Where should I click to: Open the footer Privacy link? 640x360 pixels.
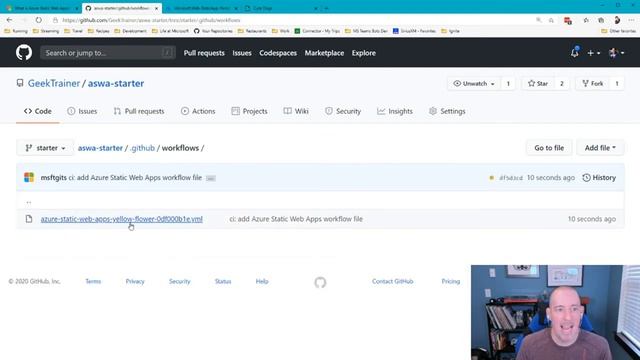pyautogui.click(x=135, y=281)
